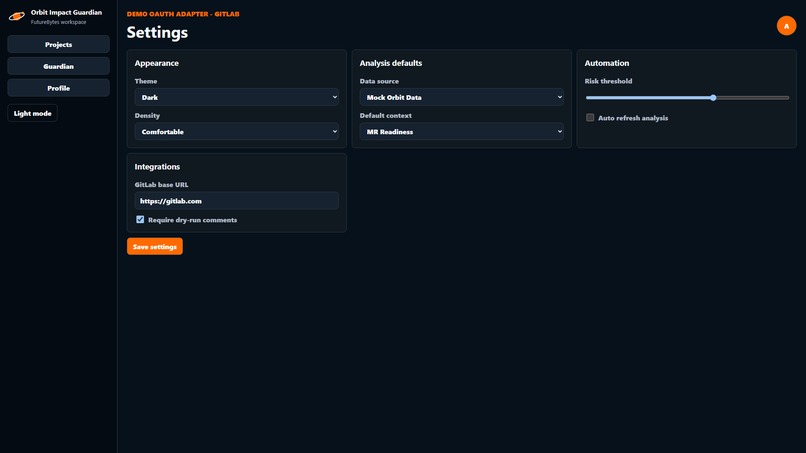Image resolution: width=806 pixels, height=453 pixels.
Task: Open the Projects page
Action: click(x=59, y=45)
